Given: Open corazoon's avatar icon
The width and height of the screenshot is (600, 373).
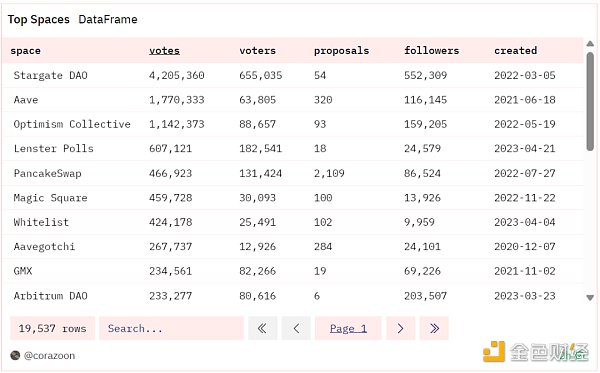Looking at the screenshot, I should [15, 355].
